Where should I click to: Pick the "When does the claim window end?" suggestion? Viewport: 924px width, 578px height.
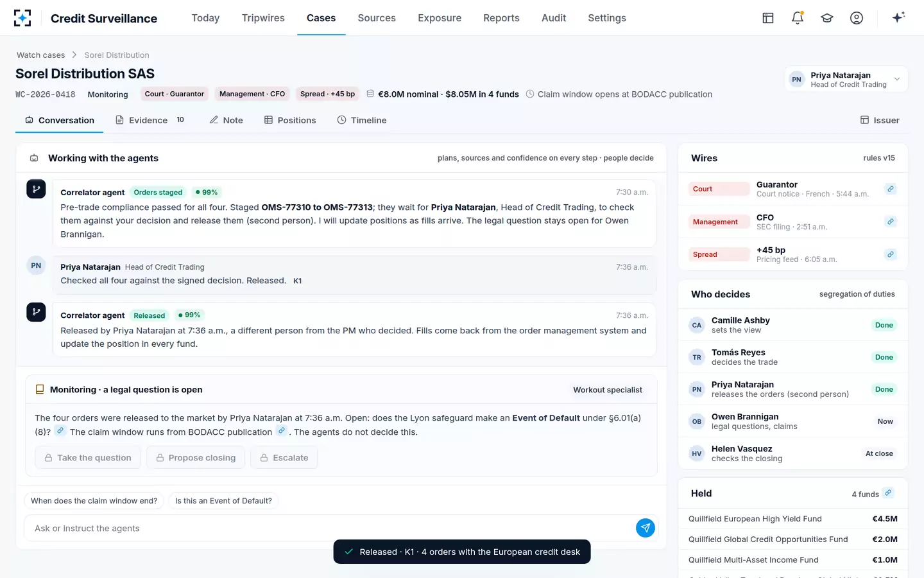tap(94, 501)
